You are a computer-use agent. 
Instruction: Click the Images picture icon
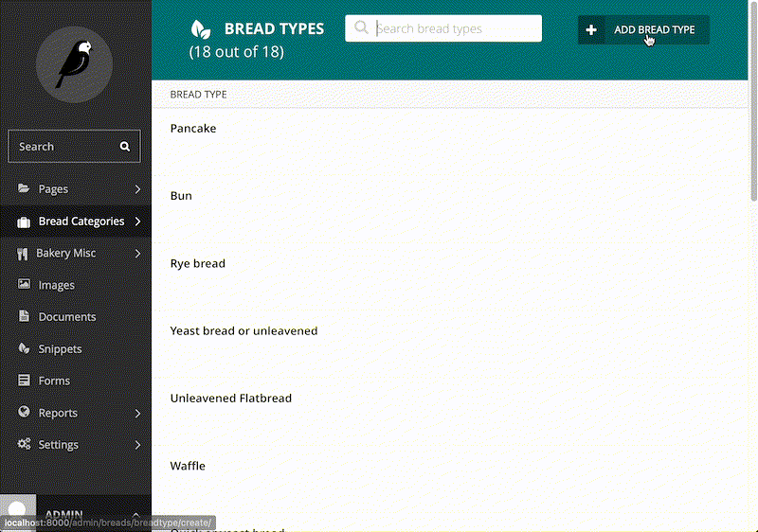pyautogui.click(x=24, y=284)
